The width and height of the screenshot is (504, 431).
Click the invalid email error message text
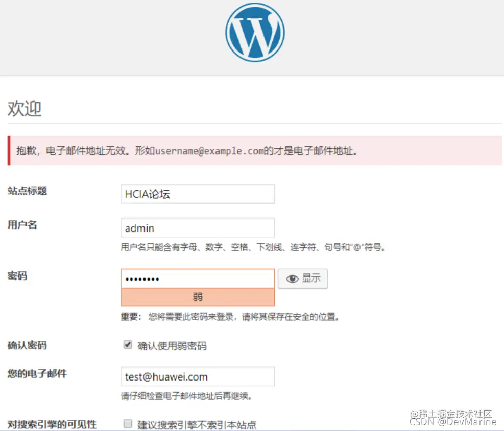187,150
